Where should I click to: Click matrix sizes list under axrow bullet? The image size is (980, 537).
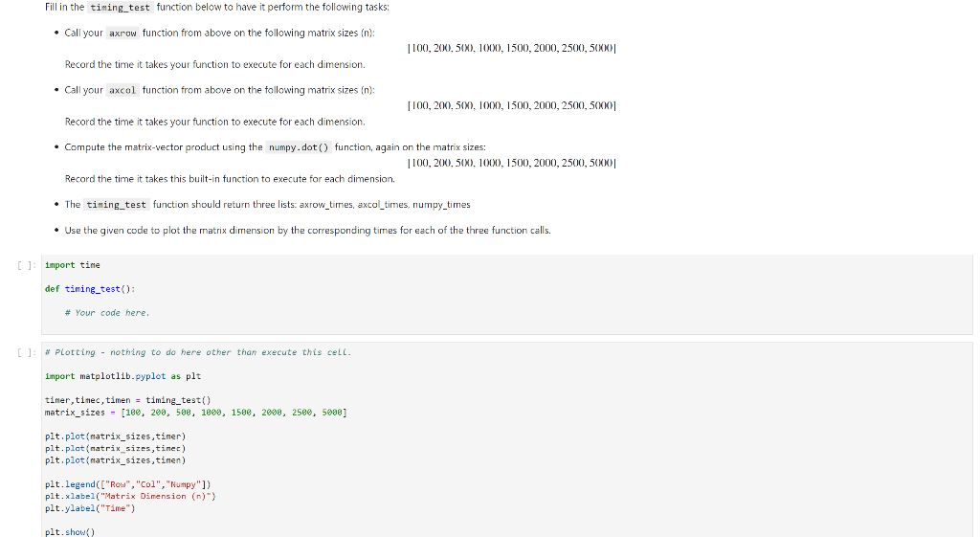tap(511, 48)
